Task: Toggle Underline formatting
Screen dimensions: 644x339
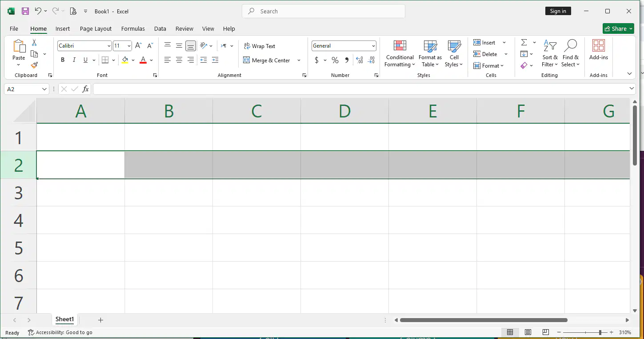Action: 85,60
